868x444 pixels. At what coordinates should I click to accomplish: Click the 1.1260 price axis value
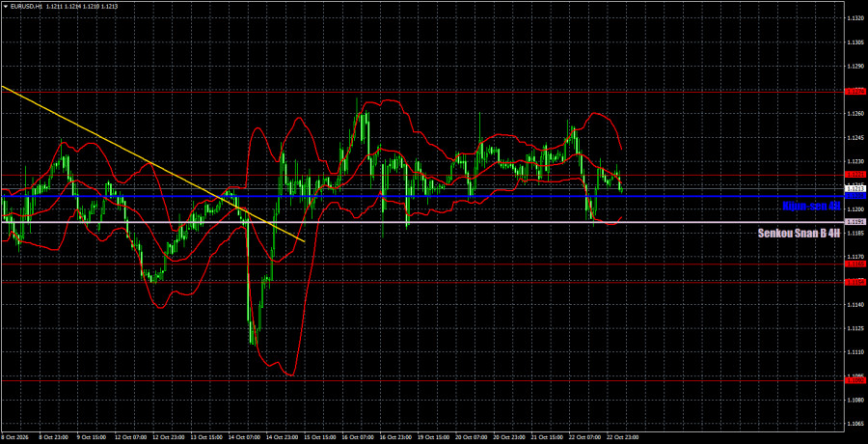click(854, 114)
